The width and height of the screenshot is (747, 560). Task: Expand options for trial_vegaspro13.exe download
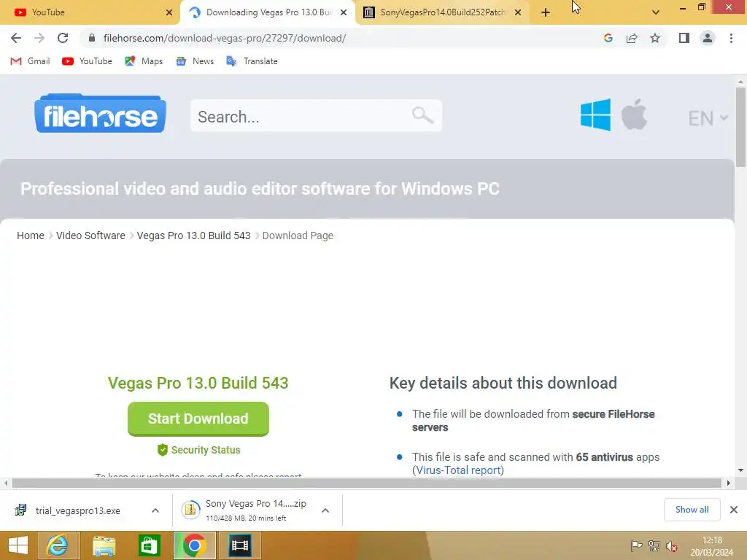pyautogui.click(x=155, y=510)
